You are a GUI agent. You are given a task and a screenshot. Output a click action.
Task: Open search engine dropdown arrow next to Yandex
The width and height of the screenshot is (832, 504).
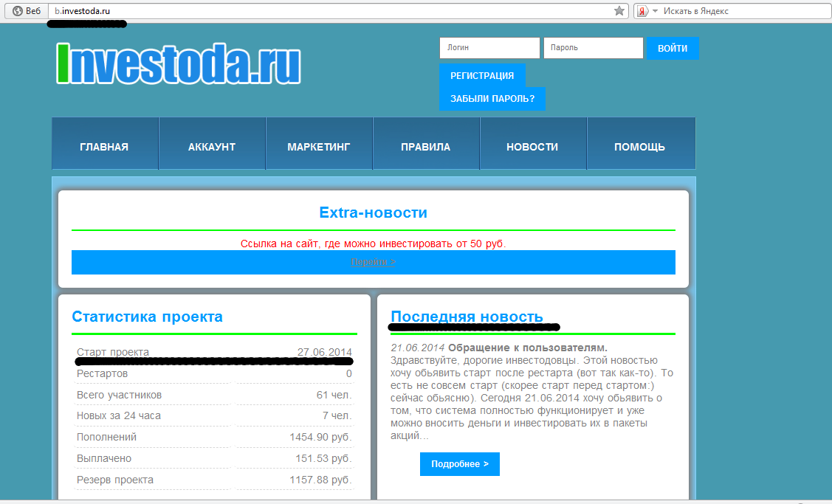tap(655, 11)
